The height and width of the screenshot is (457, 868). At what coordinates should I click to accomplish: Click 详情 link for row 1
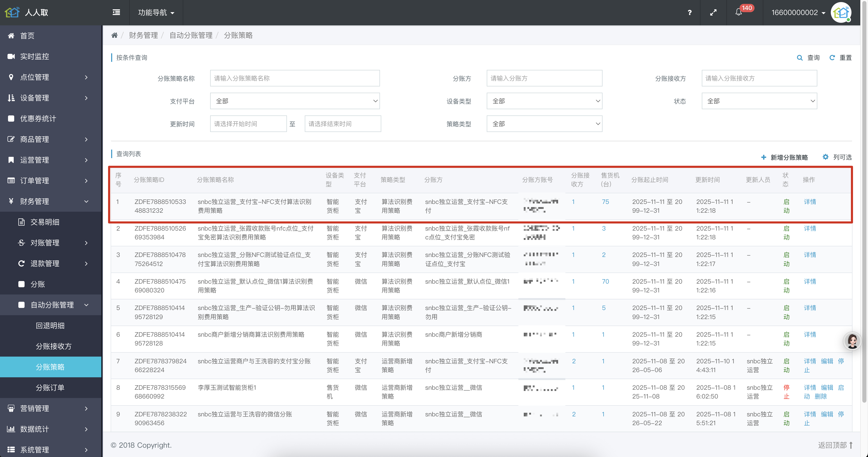(x=810, y=202)
